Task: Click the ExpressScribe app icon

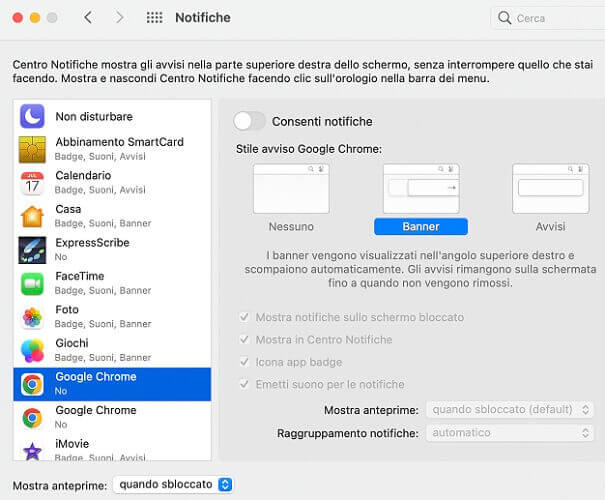Action: pos(32,250)
